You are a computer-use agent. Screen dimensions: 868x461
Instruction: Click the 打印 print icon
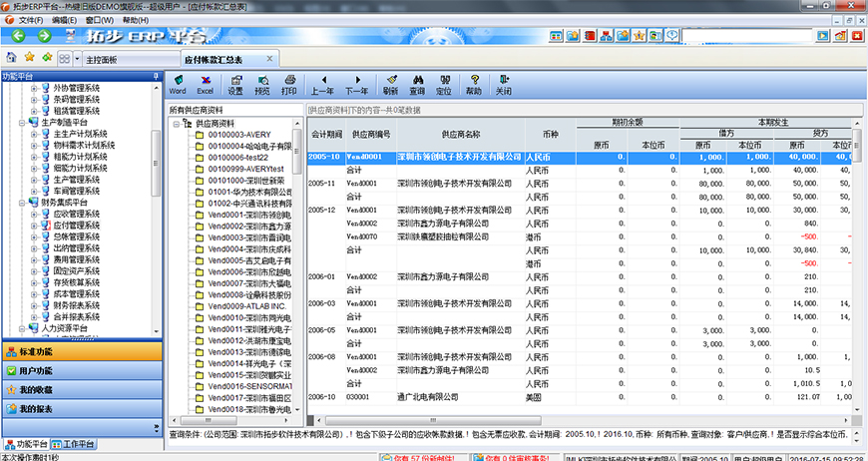click(x=289, y=84)
